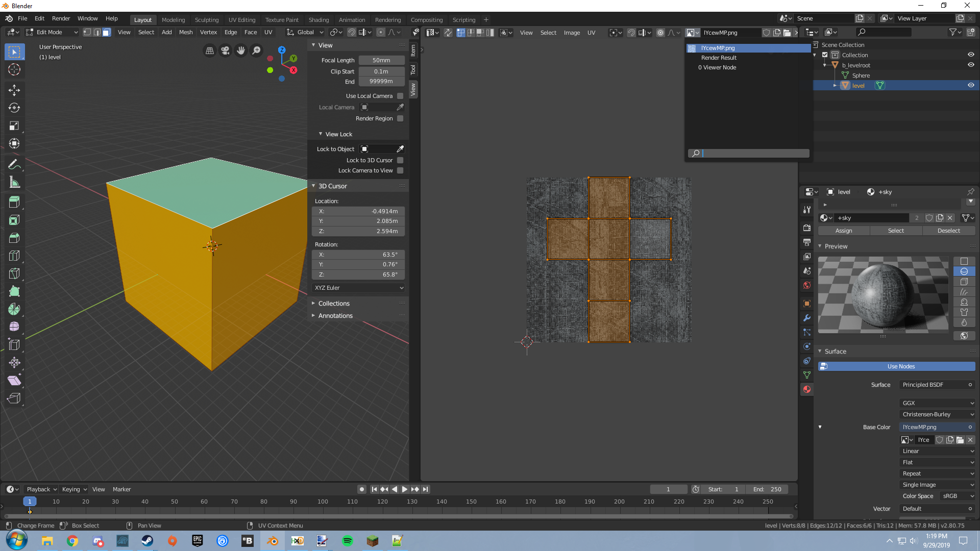Open the Mesh menu in the viewport header
The width and height of the screenshot is (980, 551).
pos(185,32)
